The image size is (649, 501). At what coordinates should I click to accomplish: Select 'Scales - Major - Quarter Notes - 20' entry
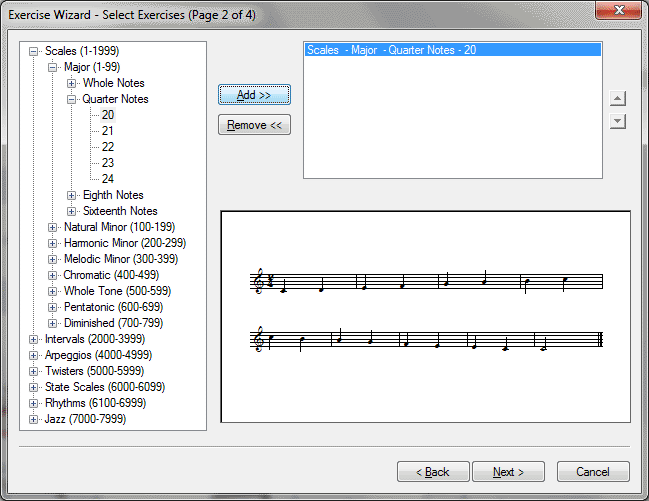(x=453, y=50)
